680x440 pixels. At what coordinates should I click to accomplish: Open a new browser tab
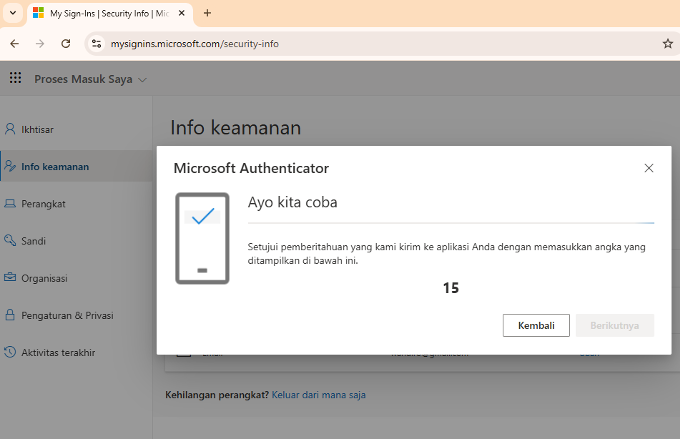click(207, 13)
